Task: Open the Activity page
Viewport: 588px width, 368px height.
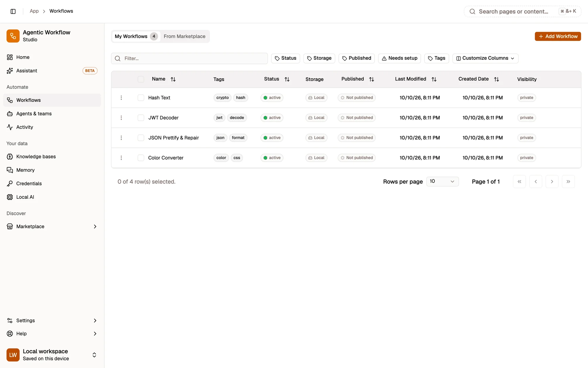Action: point(52,127)
